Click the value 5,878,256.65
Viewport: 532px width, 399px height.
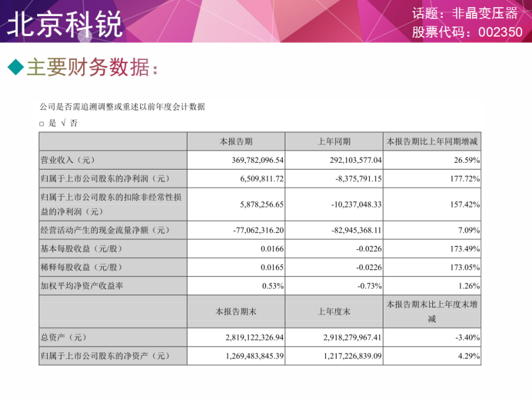coord(261,204)
